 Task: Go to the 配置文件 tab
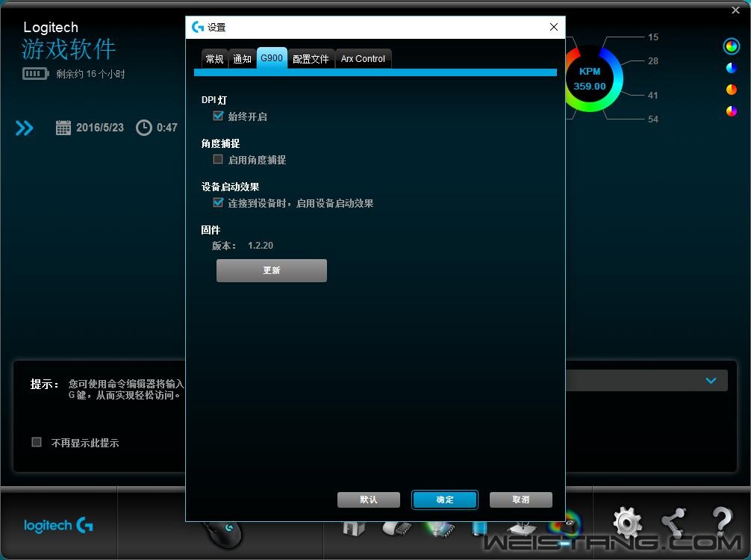coord(311,59)
